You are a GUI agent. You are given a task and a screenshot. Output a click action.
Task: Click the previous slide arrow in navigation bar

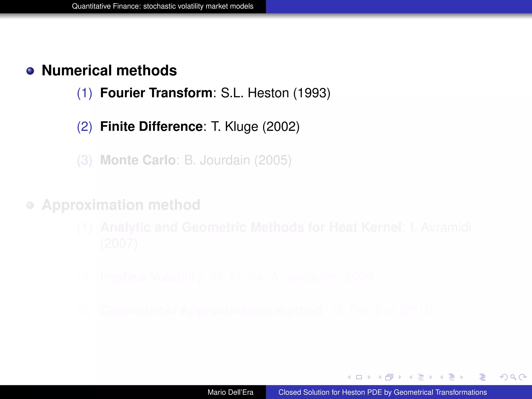[x=349, y=377]
